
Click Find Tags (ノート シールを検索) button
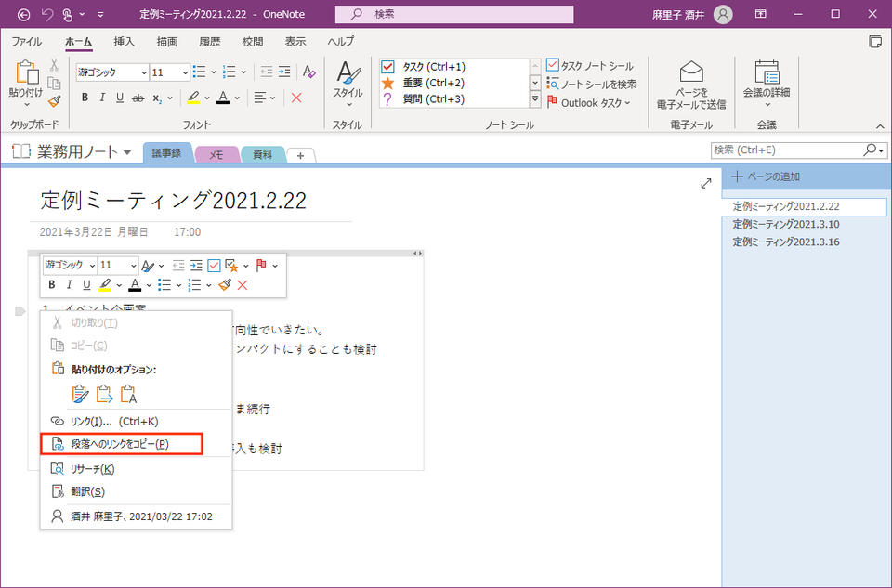pos(592,85)
